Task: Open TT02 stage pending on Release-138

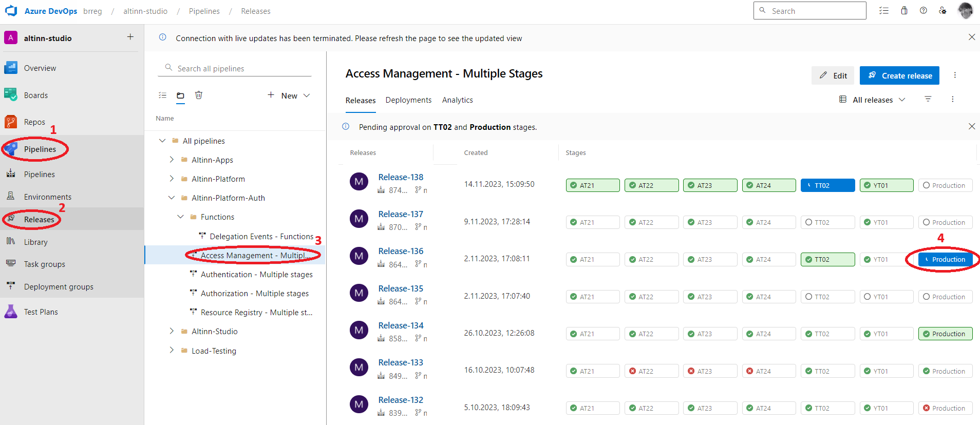Action: coord(827,185)
